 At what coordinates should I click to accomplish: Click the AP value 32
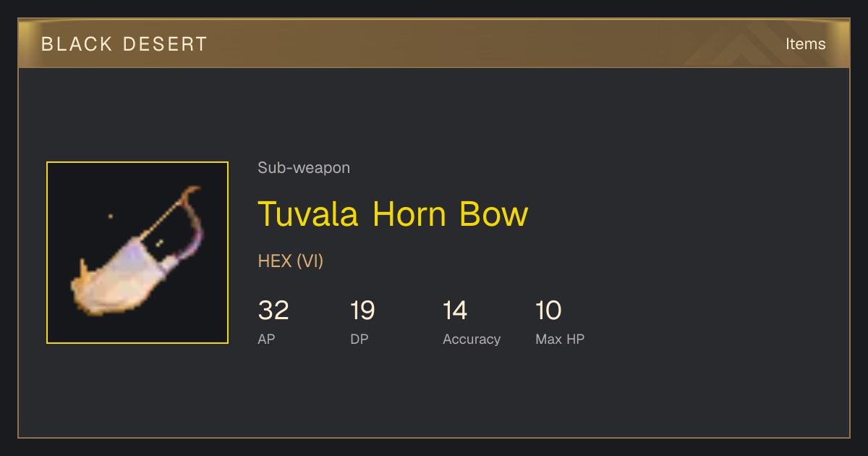(273, 311)
